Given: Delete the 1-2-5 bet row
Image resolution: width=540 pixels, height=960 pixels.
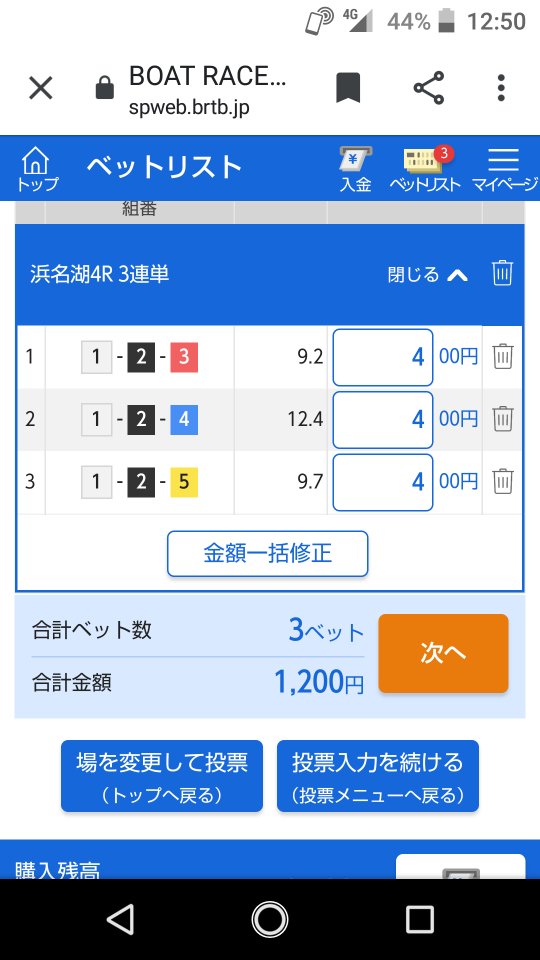Looking at the screenshot, I should click(503, 482).
